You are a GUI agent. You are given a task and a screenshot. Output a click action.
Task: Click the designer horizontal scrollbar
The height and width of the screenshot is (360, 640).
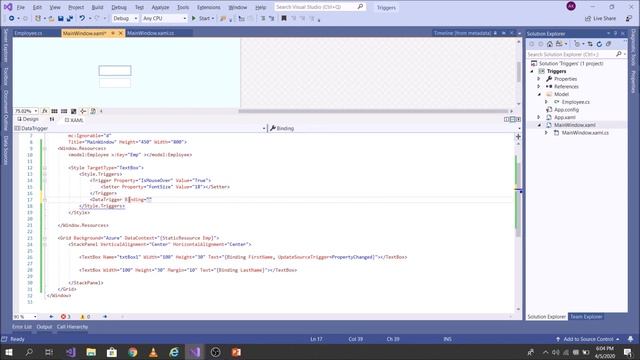[x=373, y=111]
